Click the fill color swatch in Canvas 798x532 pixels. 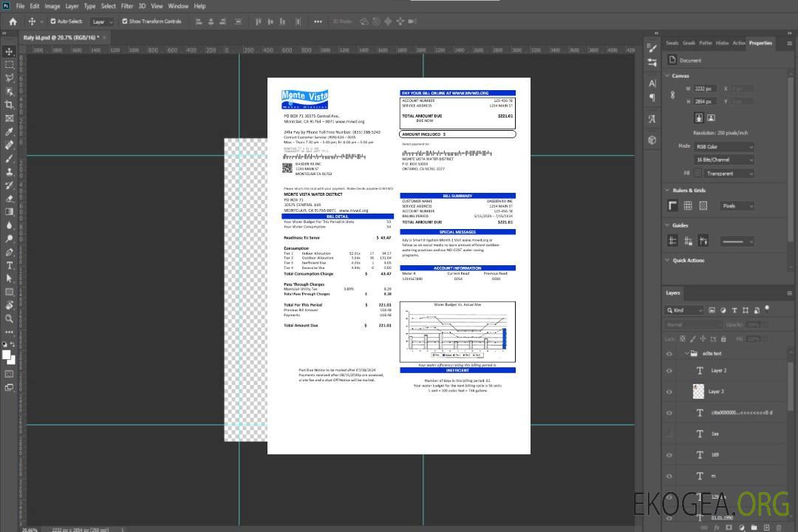point(698,174)
